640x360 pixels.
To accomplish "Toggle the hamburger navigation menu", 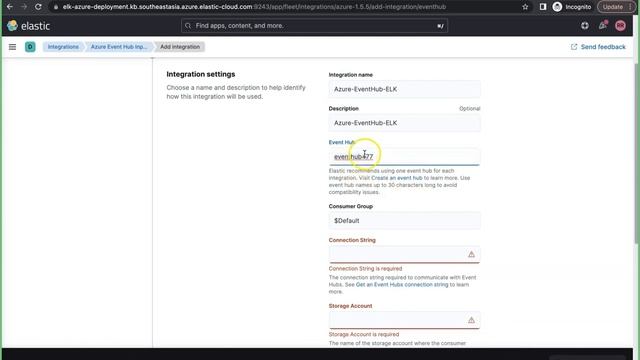I will tap(12, 47).
